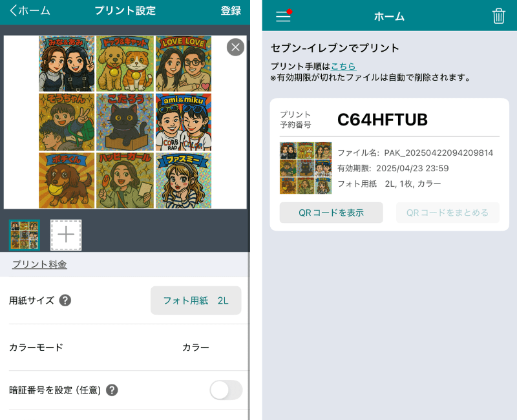Select the small sticker collage thumbnail in strip
517x420 pixels.
[25, 235]
